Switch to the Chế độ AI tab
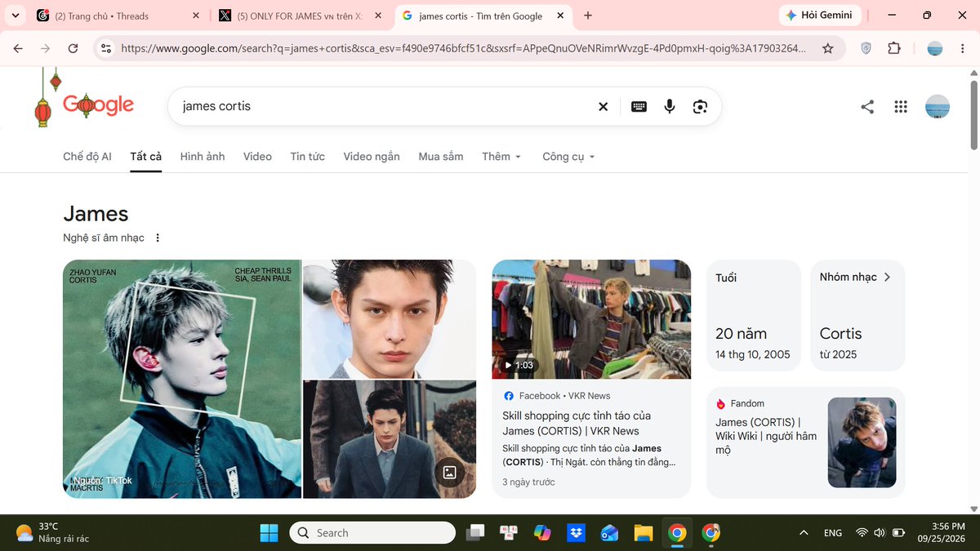This screenshot has height=551, width=980. point(87,157)
